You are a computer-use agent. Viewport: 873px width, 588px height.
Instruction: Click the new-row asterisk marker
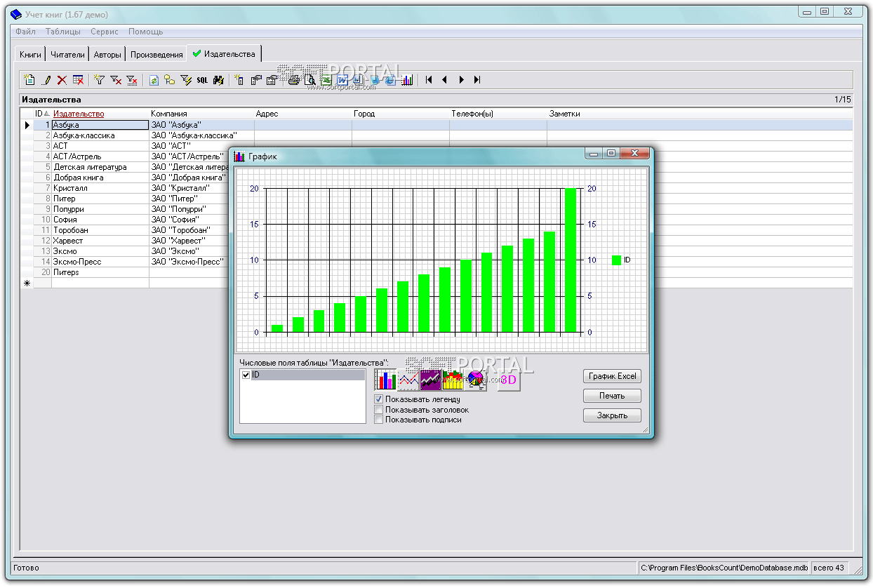pos(27,283)
